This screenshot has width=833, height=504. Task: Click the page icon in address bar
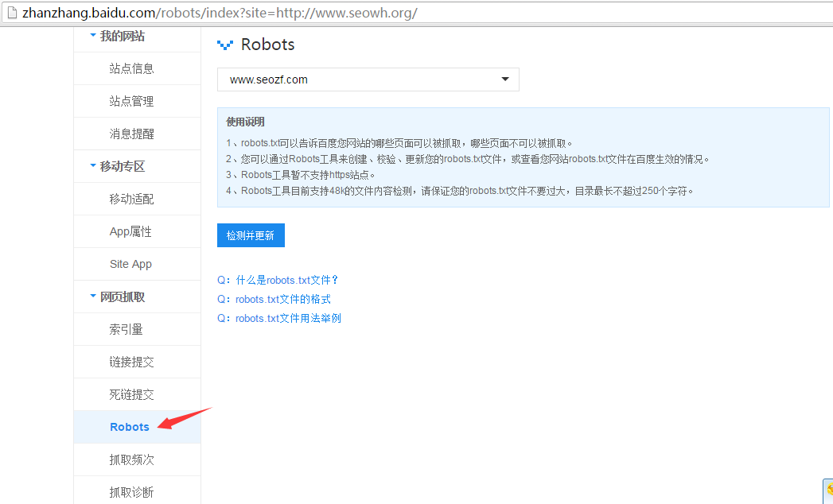[11, 14]
